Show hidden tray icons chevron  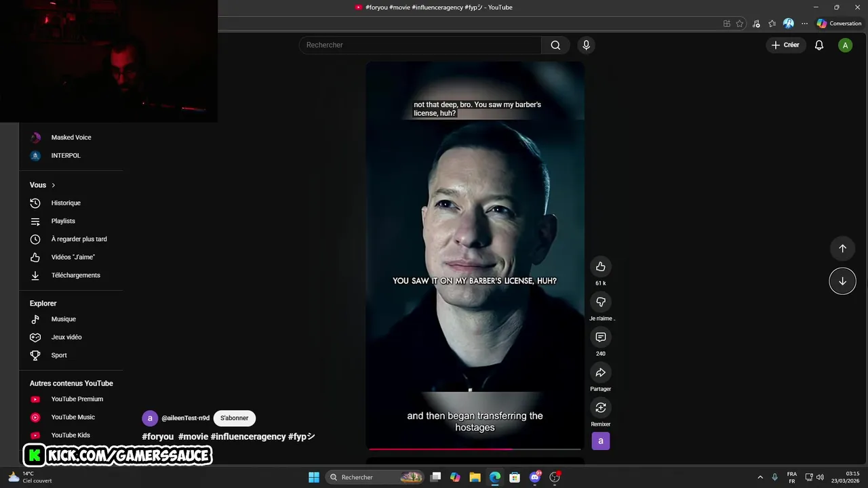click(x=760, y=477)
